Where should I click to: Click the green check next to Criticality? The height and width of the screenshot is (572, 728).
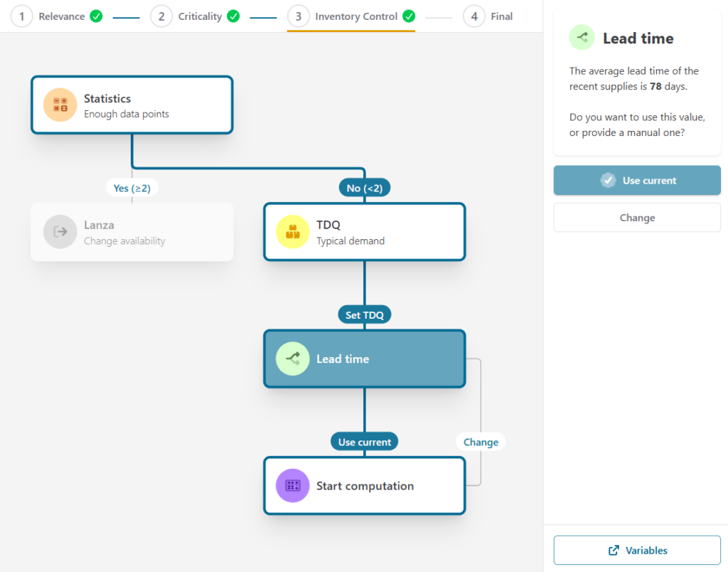coord(233,16)
